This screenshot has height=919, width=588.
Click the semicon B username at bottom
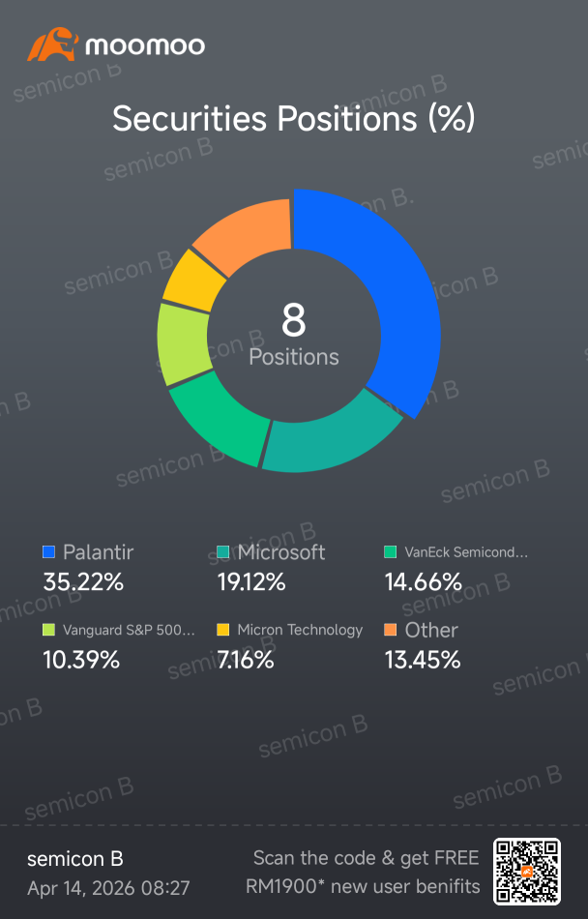pos(75,859)
